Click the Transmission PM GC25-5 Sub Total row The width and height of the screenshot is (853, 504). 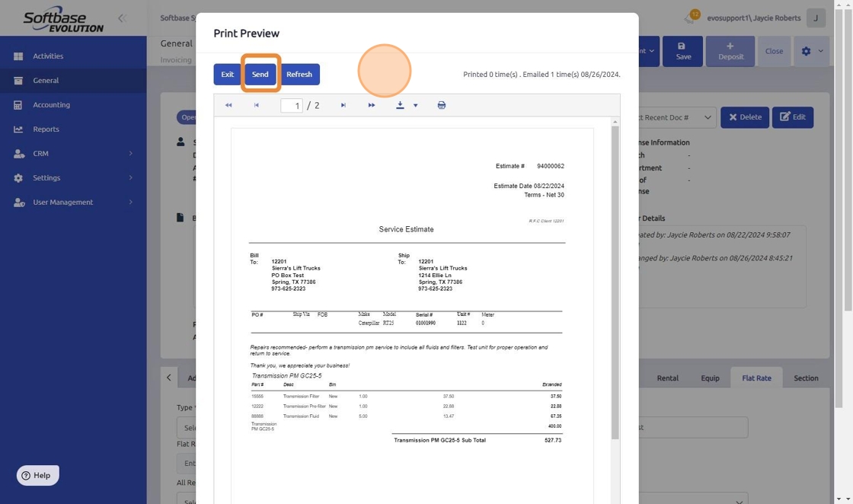point(477,440)
